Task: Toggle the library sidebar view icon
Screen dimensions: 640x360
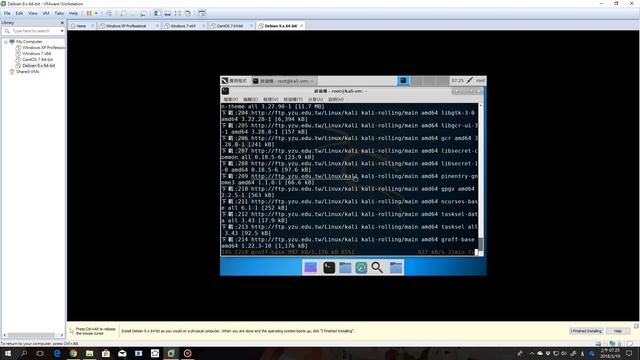Action: tap(157, 13)
